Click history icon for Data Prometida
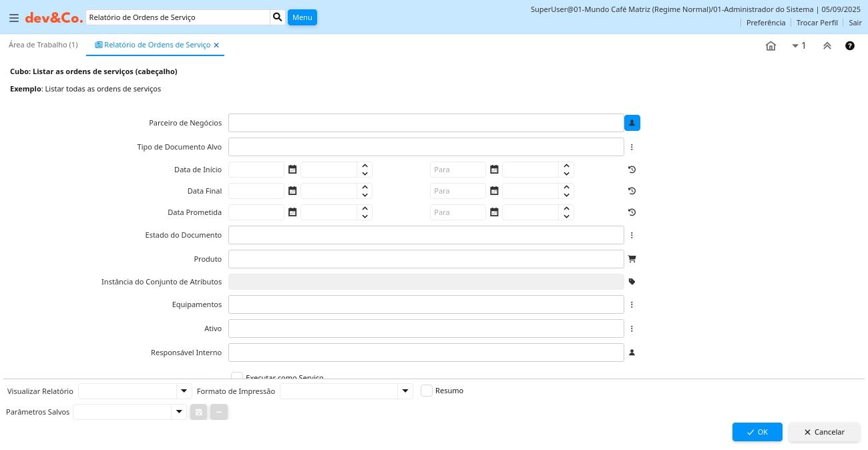868x450 pixels. pyautogui.click(x=632, y=212)
